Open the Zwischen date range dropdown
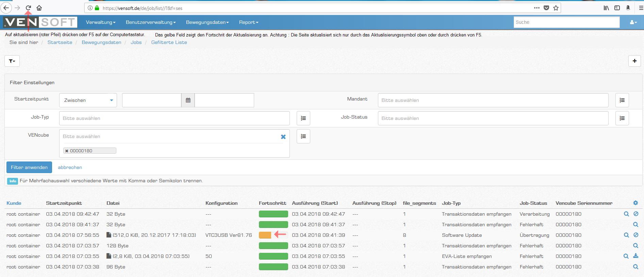This screenshot has height=277, width=644. tap(88, 101)
